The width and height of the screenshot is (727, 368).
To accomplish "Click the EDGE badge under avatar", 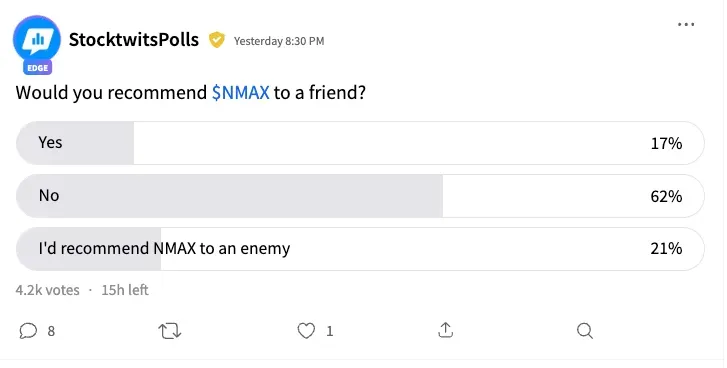I will (x=38, y=68).
